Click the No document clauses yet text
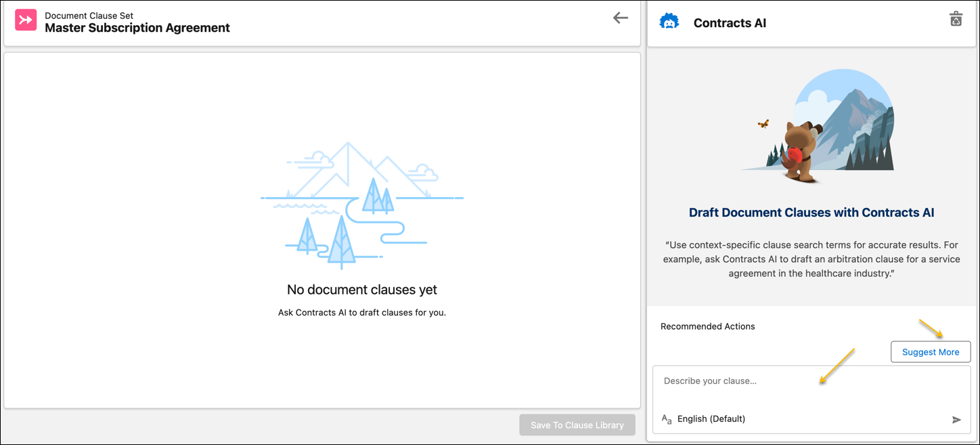The height and width of the screenshot is (445, 980). (363, 289)
